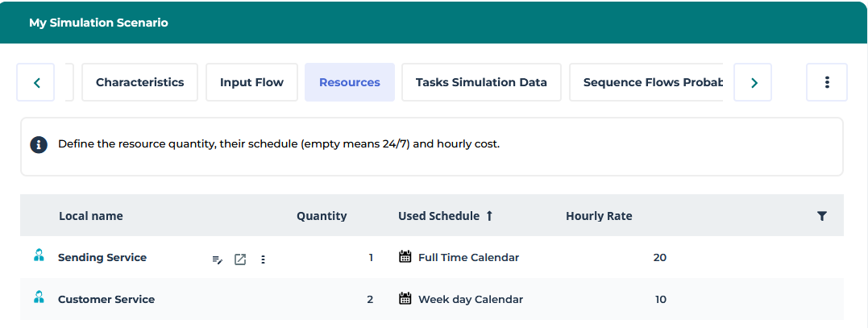Open Sending Service in new window icon
Viewport: 868px width, 328px height.
point(240,259)
